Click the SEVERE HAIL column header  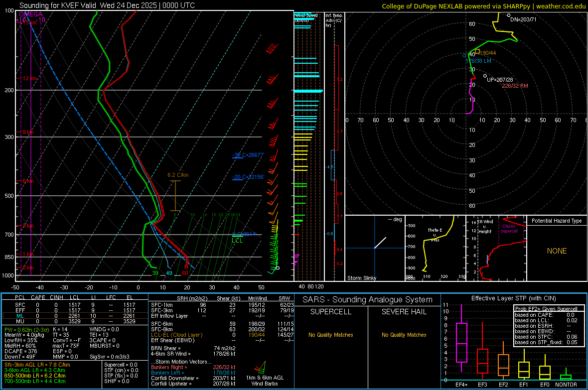coord(404,312)
